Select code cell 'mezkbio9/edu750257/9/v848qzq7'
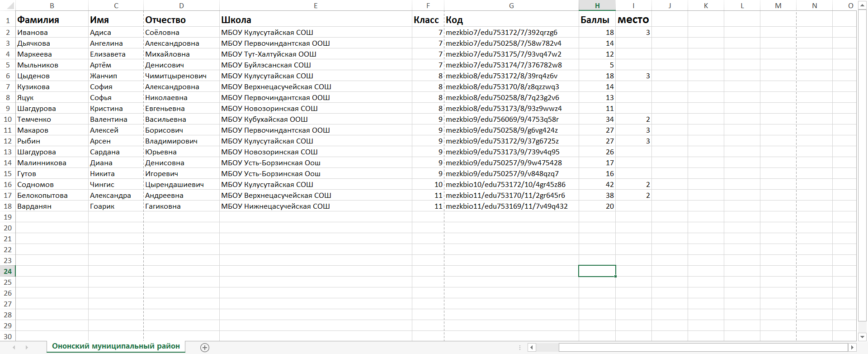 [x=511, y=173]
